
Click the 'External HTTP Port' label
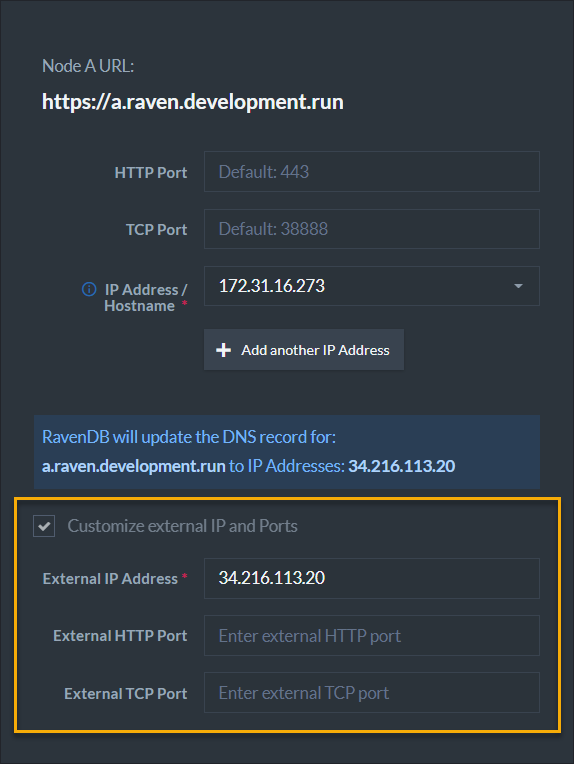120,636
